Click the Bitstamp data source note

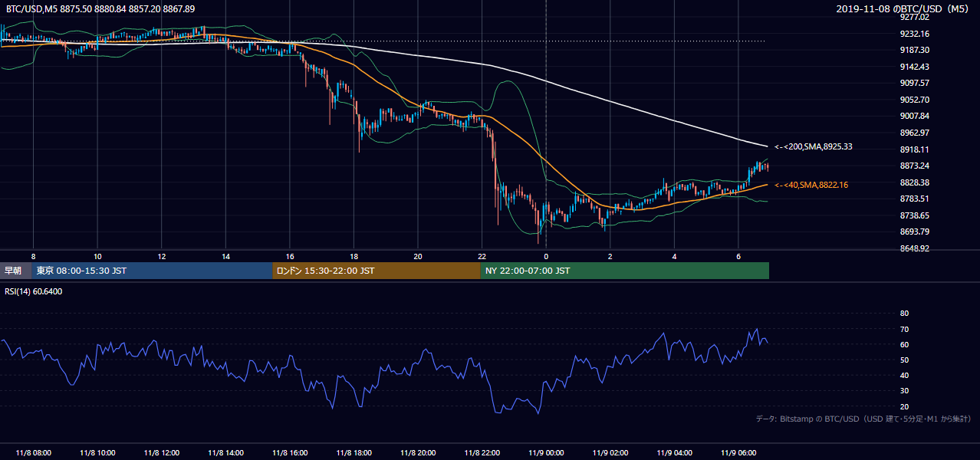click(863, 419)
